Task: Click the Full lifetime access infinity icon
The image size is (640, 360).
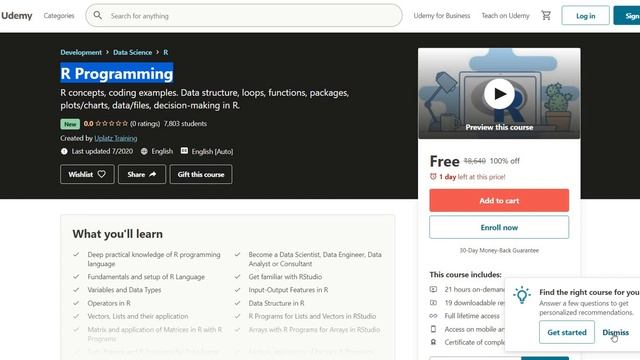Action: tap(433, 316)
